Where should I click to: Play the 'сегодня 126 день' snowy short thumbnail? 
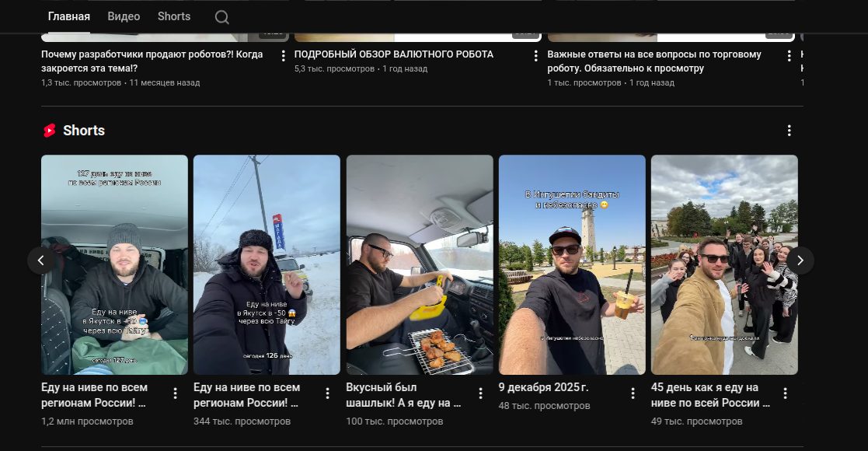[x=267, y=265]
